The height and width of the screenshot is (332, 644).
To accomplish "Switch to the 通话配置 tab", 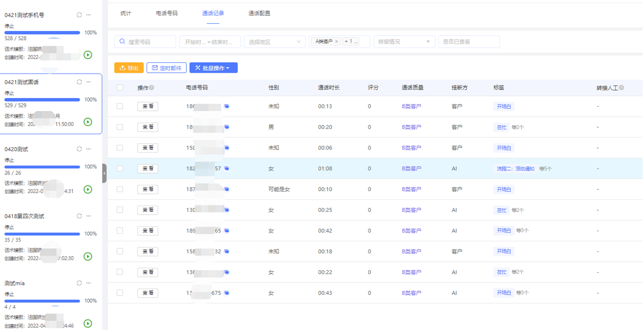I will pos(260,13).
